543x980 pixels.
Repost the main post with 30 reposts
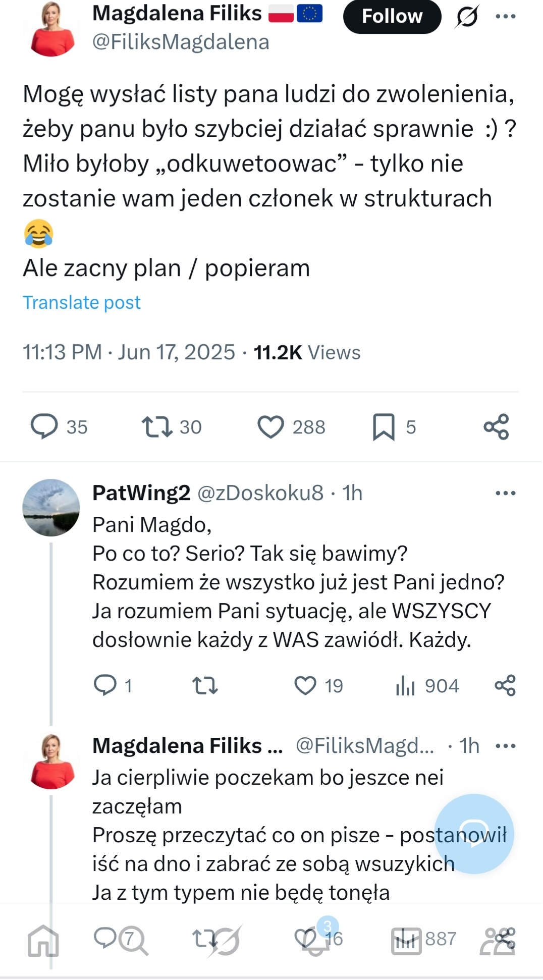pyautogui.click(x=157, y=426)
